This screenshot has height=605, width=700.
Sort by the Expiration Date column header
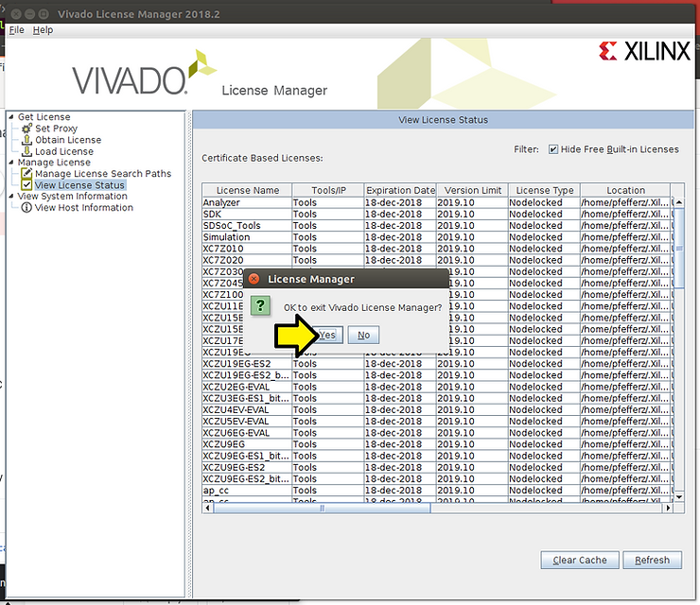pyautogui.click(x=400, y=190)
